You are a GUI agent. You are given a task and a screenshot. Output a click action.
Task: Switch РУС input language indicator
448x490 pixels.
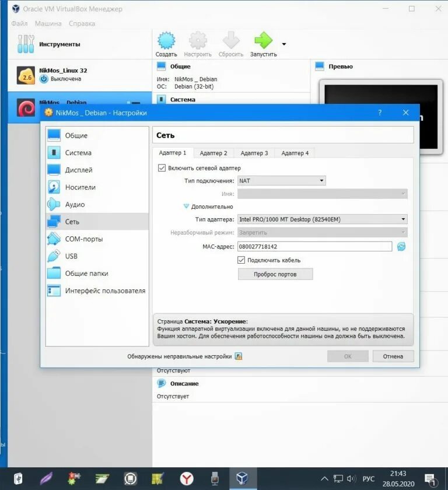(x=368, y=479)
